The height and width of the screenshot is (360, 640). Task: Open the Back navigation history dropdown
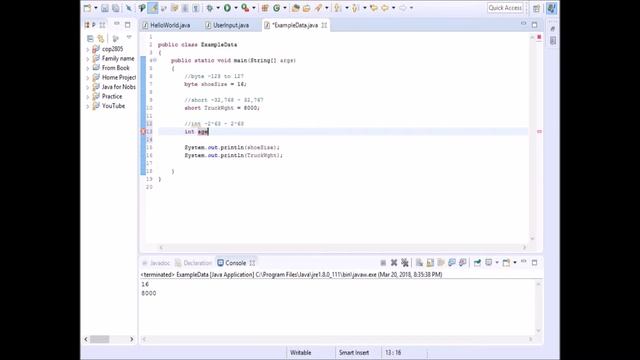tap(393, 8)
